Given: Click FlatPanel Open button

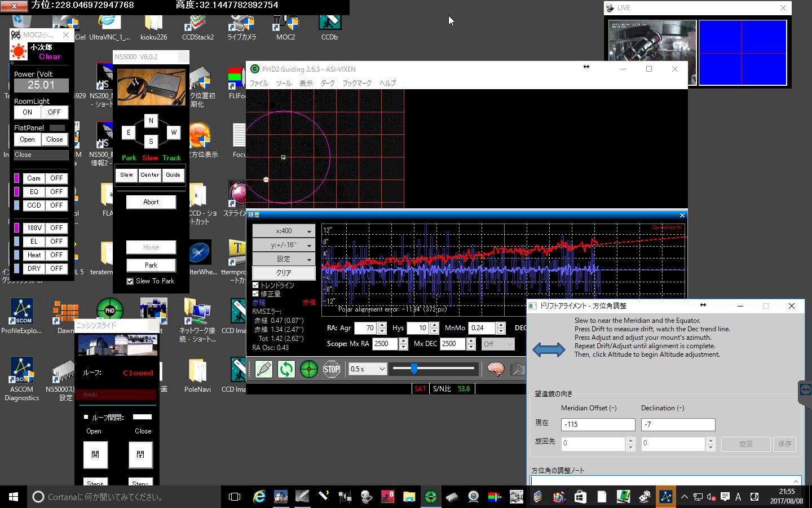Looking at the screenshot, I should pos(27,139).
